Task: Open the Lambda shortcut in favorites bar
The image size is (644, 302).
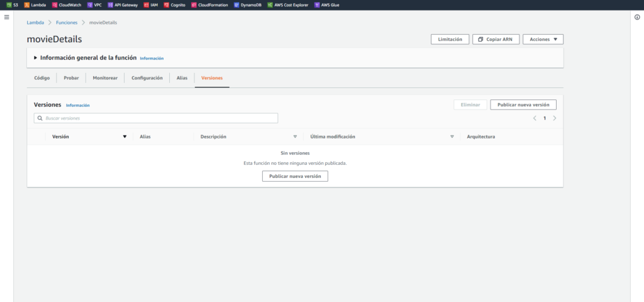Action: [x=35, y=5]
